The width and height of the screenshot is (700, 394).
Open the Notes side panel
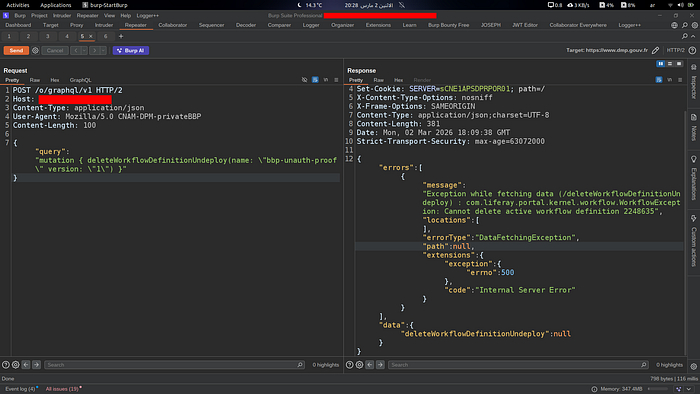[694, 128]
